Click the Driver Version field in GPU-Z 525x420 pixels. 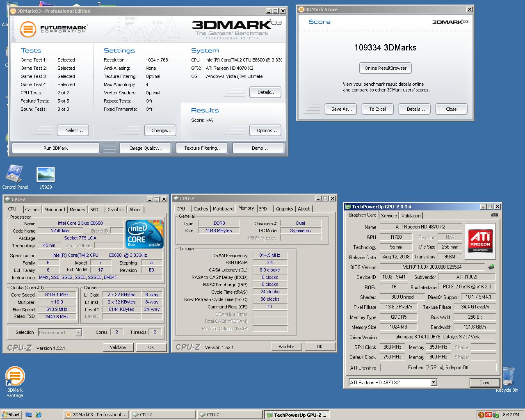click(438, 337)
